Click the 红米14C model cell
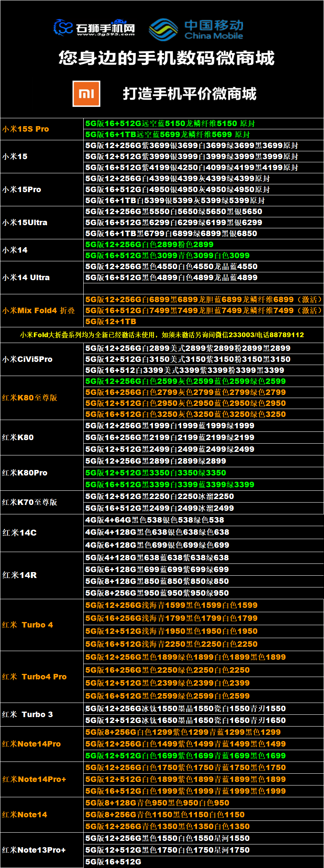This screenshot has width=324, height=868. [x=42, y=533]
